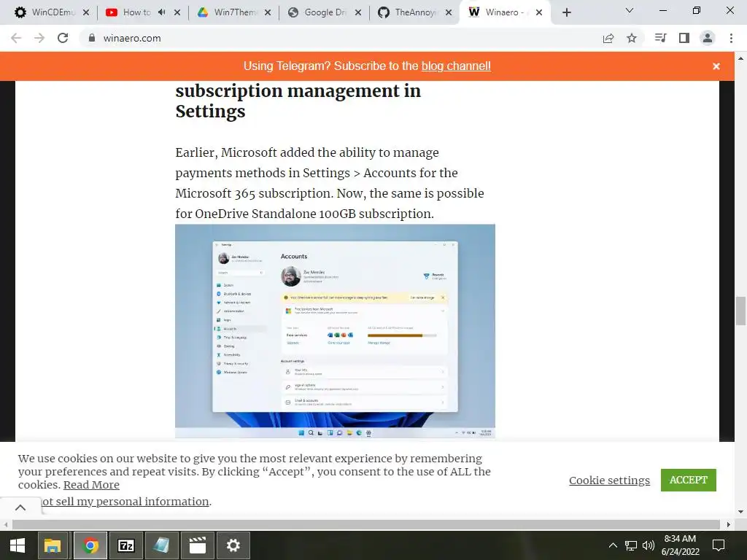View site security lock information

92,38
